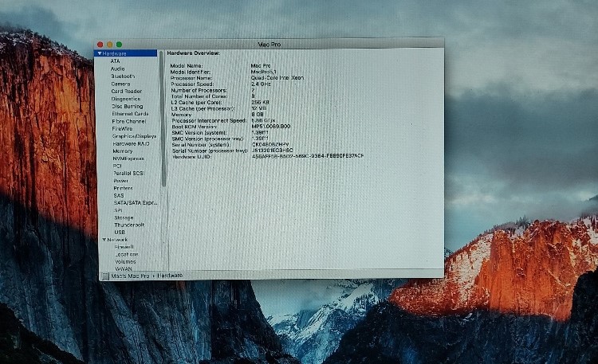
Task: Click the Model Name label
Action: pyautogui.click(x=187, y=65)
